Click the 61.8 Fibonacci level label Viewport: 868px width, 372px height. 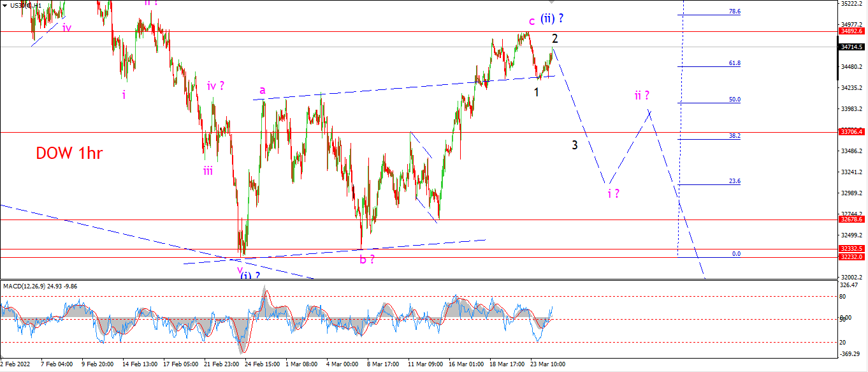(x=734, y=63)
